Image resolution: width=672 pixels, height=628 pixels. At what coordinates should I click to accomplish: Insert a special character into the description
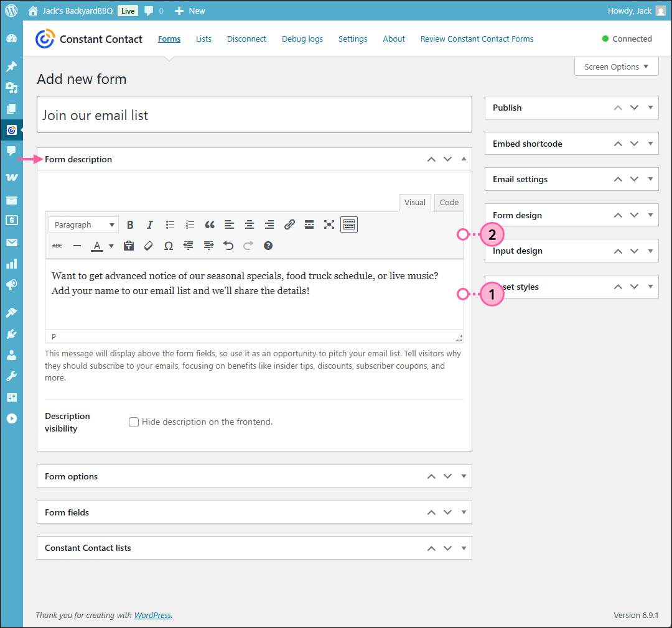168,245
